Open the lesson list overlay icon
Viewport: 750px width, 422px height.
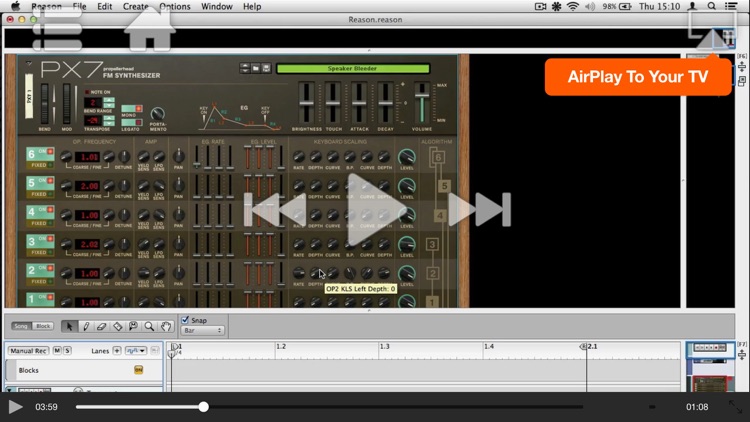click(57, 30)
